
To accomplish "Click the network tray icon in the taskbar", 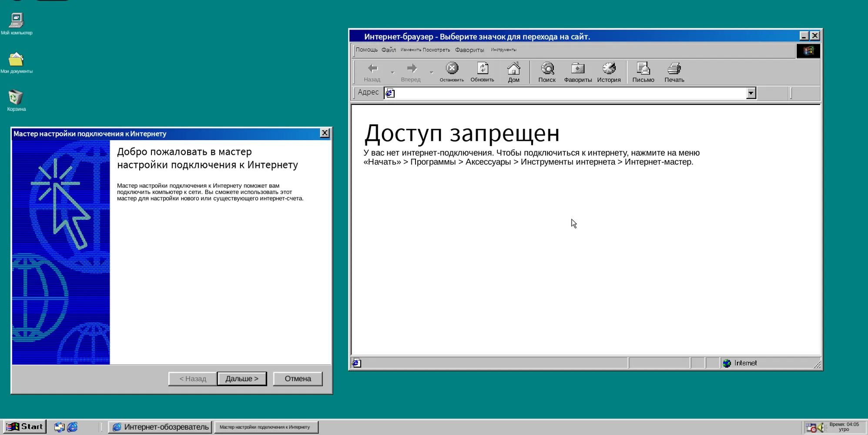I will pyautogui.click(x=811, y=428).
